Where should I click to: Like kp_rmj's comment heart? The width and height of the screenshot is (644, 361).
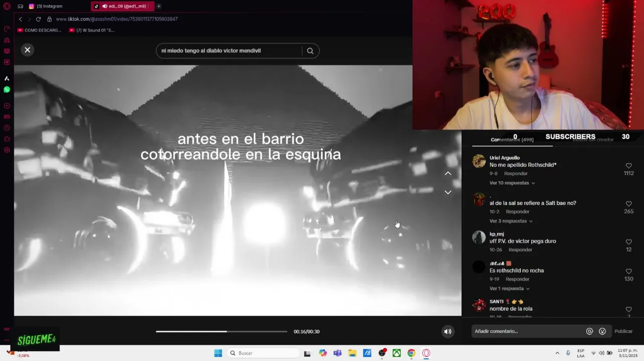[628, 242]
